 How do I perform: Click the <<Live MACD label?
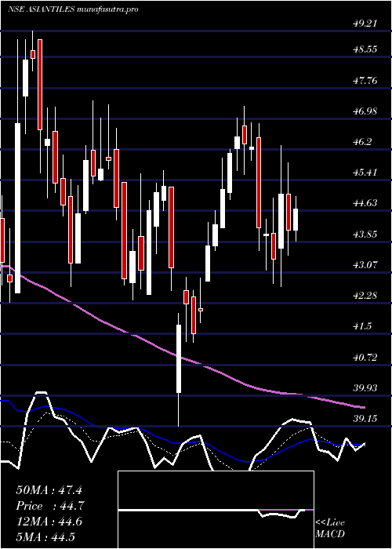click(x=330, y=529)
